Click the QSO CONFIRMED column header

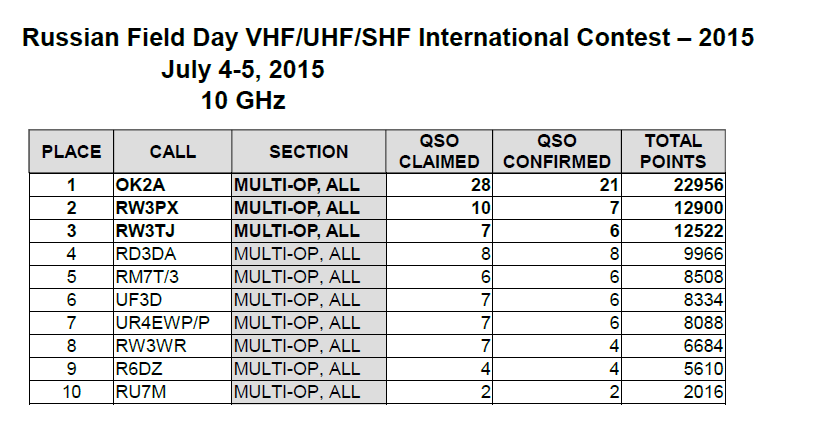click(x=557, y=151)
